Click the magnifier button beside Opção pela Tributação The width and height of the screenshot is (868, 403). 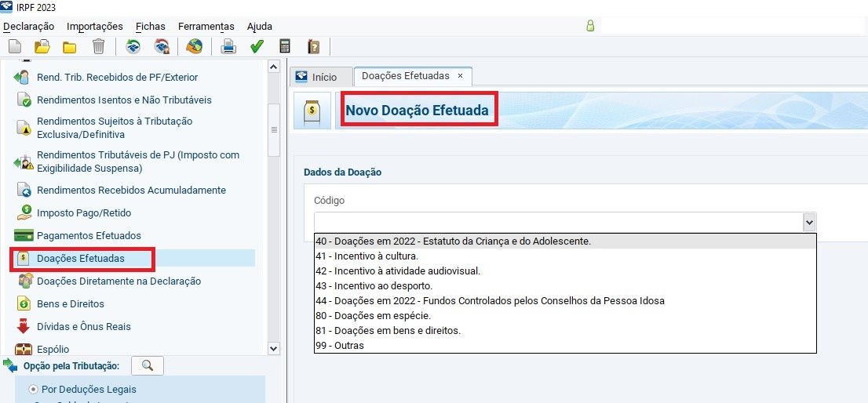click(147, 365)
